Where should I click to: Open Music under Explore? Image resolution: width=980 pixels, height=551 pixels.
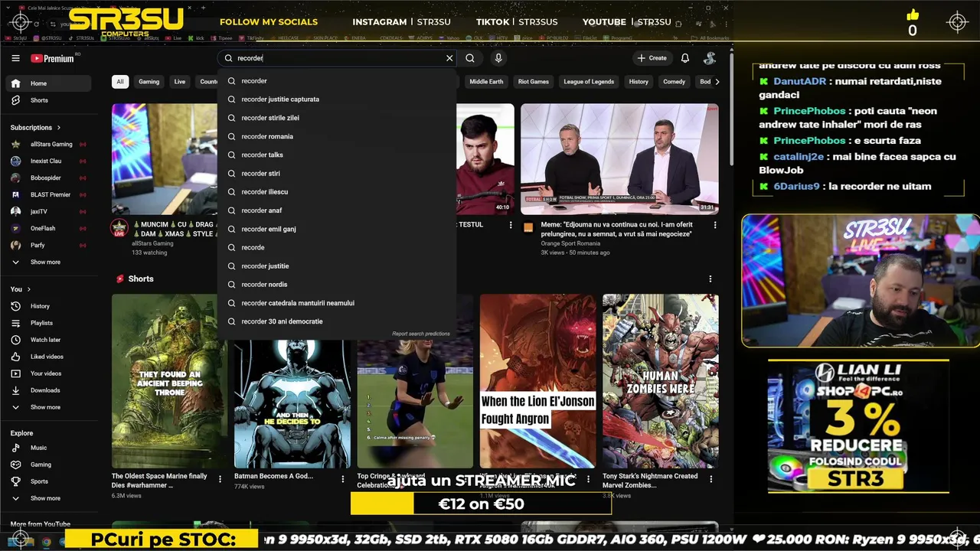click(48, 448)
